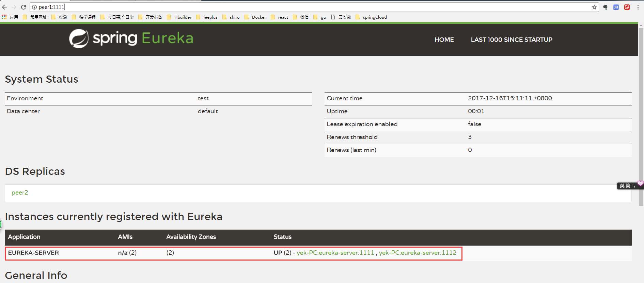Click the scrollbar up arrow
The height and width of the screenshot is (283, 644).
coord(641,25)
